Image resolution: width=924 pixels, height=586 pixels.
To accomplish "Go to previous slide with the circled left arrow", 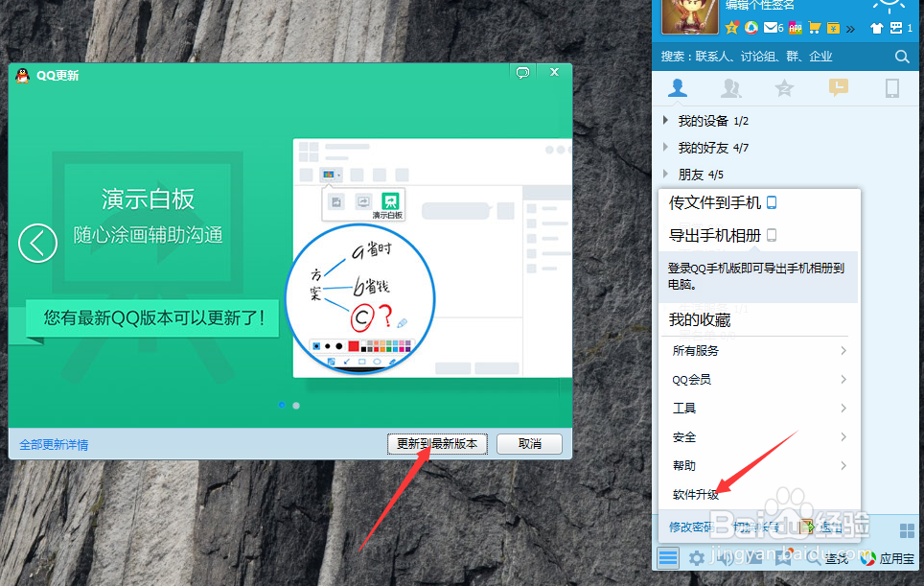I will tap(37, 243).
